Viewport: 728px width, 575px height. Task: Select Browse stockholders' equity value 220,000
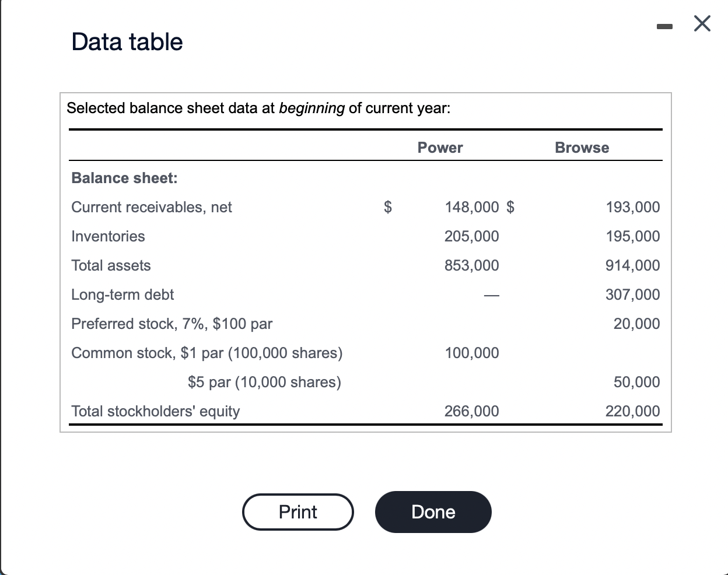click(x=633, y=411)
